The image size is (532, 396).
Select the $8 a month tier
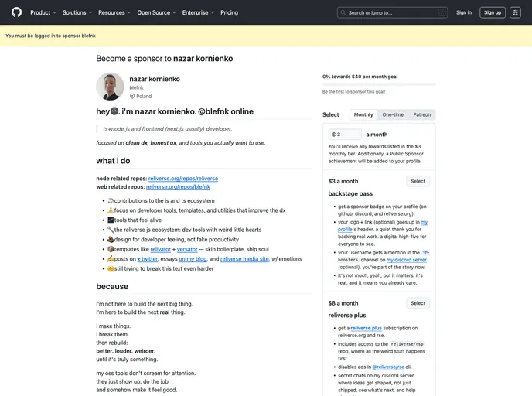click(x=418, y=303)
